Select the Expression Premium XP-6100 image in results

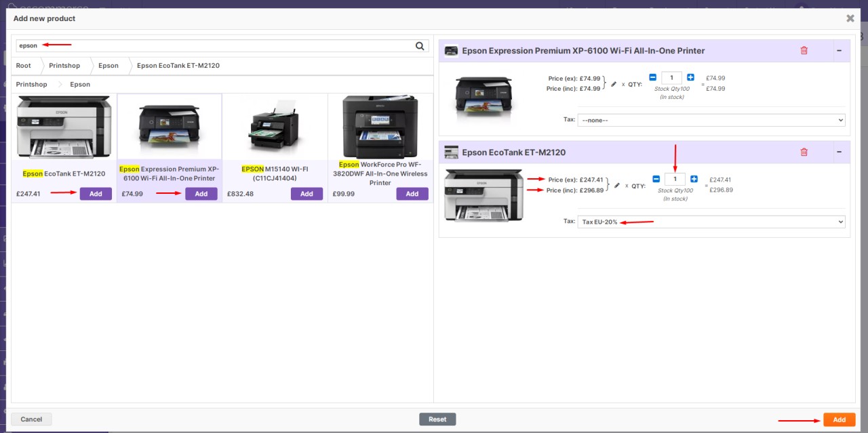point(170,127)
